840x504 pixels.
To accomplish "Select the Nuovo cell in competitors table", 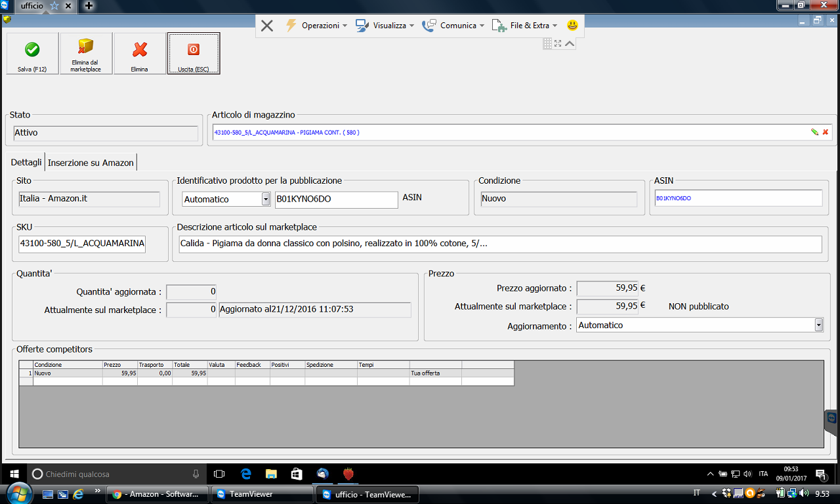I will tap(68, 373).
